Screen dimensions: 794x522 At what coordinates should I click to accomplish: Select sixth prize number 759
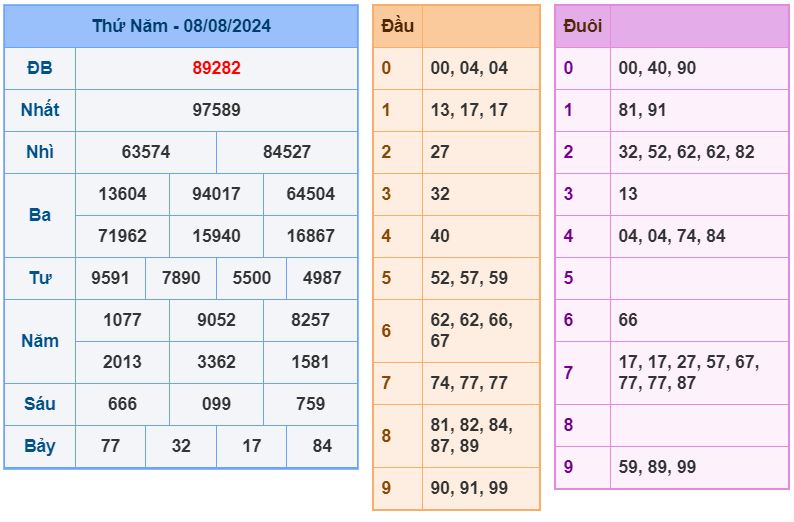pos(310,404)
